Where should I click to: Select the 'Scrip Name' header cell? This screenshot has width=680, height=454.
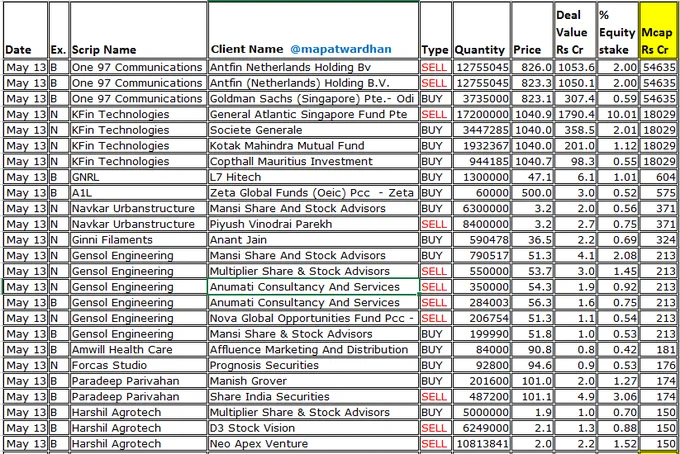138,30
